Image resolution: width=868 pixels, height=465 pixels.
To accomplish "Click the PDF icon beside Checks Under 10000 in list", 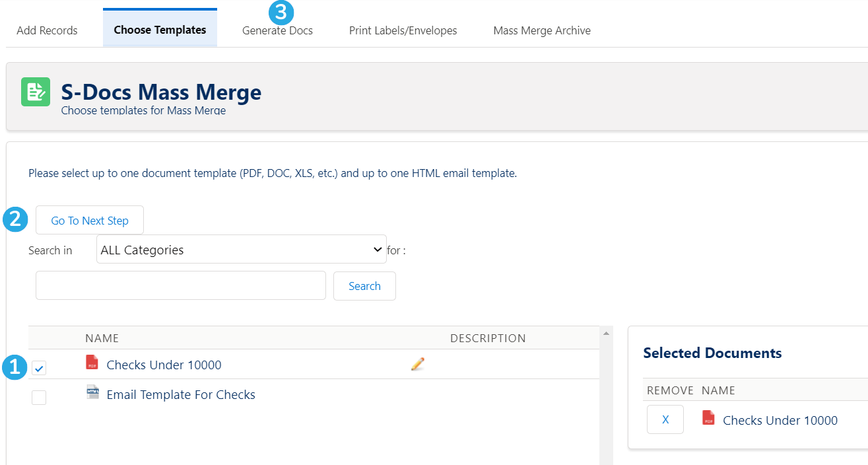I will pyautogui.click(x=92, y=363).
